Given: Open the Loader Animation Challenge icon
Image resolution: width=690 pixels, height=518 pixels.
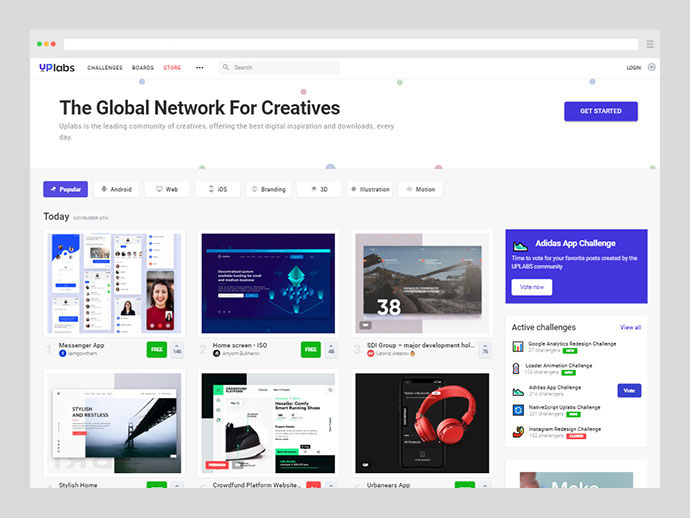Looking at the screenshot, I should pos(518,368).
